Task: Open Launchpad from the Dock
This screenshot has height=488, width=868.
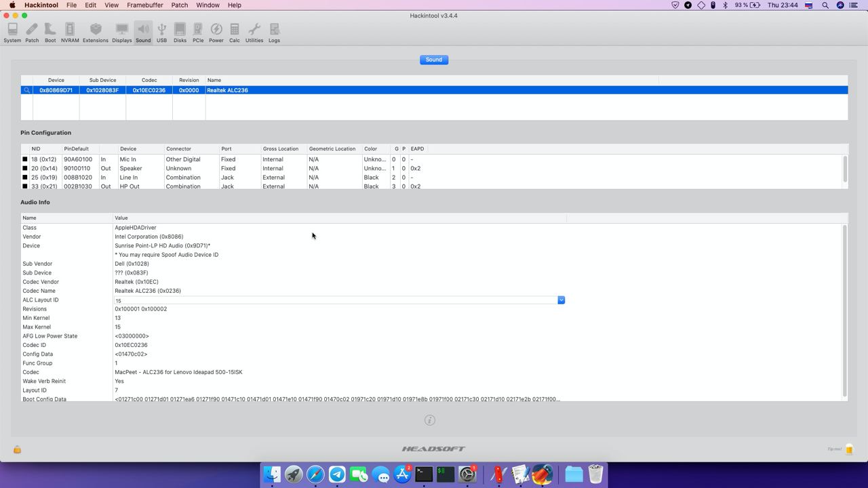Action: click(x=294, y=474)
